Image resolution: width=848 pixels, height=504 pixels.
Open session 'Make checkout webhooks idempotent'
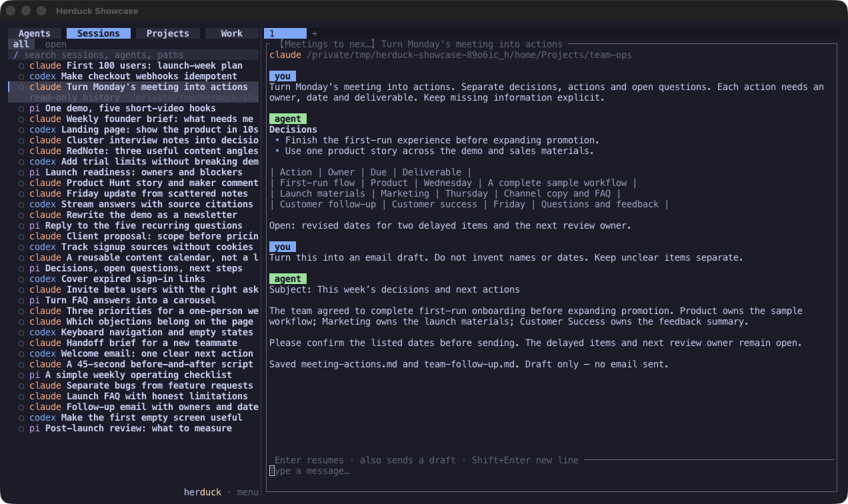coord(133,76)
